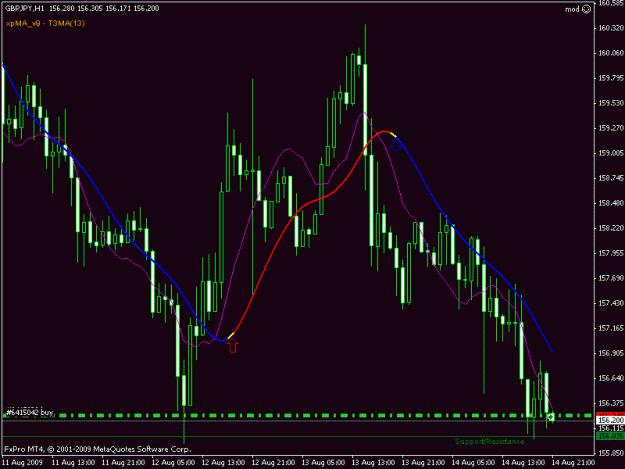Click the 156.375 price scale value
The width and height of the screenshot is (625, 469).
[x=611, y=403]
